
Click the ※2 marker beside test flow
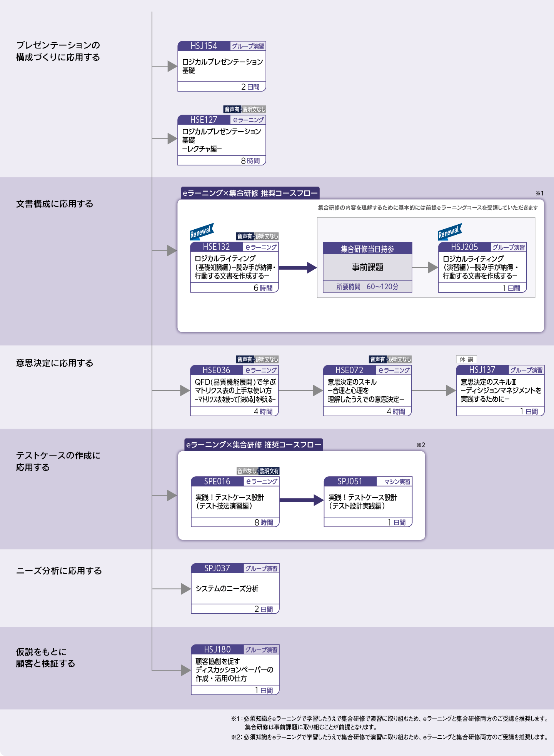tap(421, 445)
